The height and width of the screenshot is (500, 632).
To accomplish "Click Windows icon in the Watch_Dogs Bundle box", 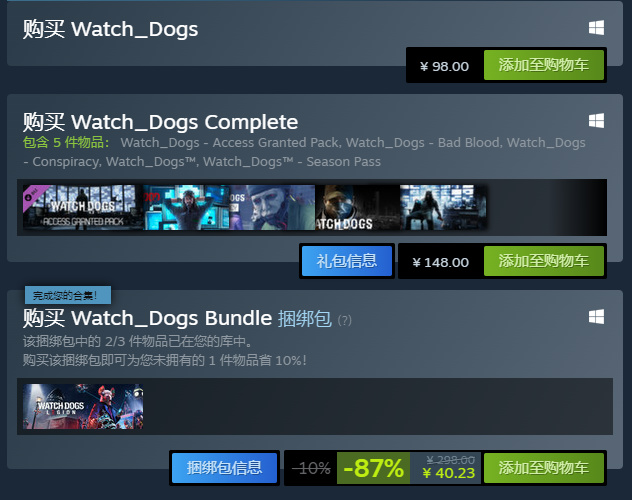I will tap(596, 317).
